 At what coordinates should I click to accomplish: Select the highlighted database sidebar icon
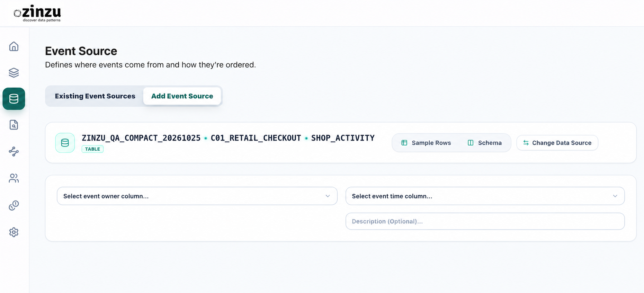click(x=14, y=99)
